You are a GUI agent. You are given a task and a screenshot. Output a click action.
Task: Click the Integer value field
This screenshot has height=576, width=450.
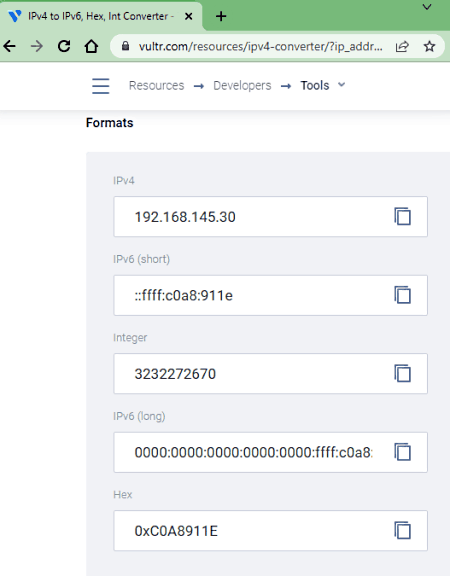(x=270, y=374)
